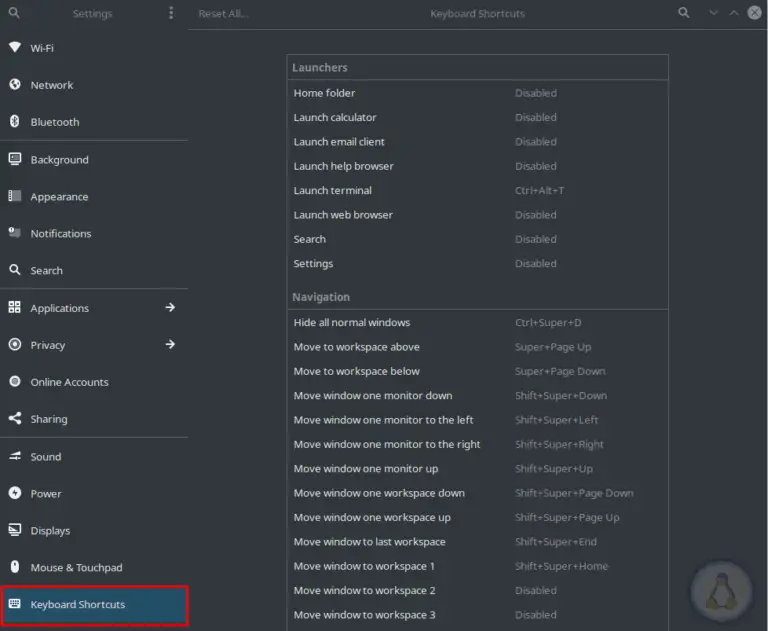This screenshot has width=768, height=631.
Task: Click the Sharing icon in sidebar
Action: (x=14, y=420)
